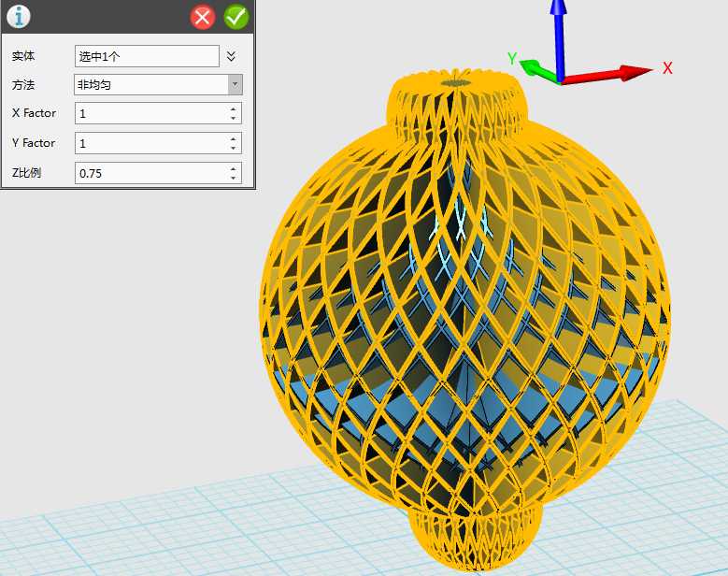Click the Y Factor label

click(34, 143)
